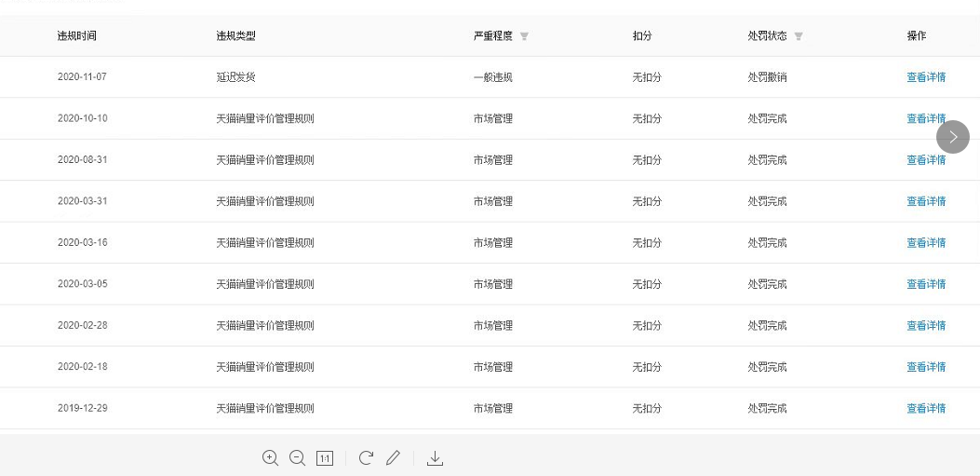Click the zoom in magnifier icon
This screenshot has width=980, height=476.
coord(270,458)
